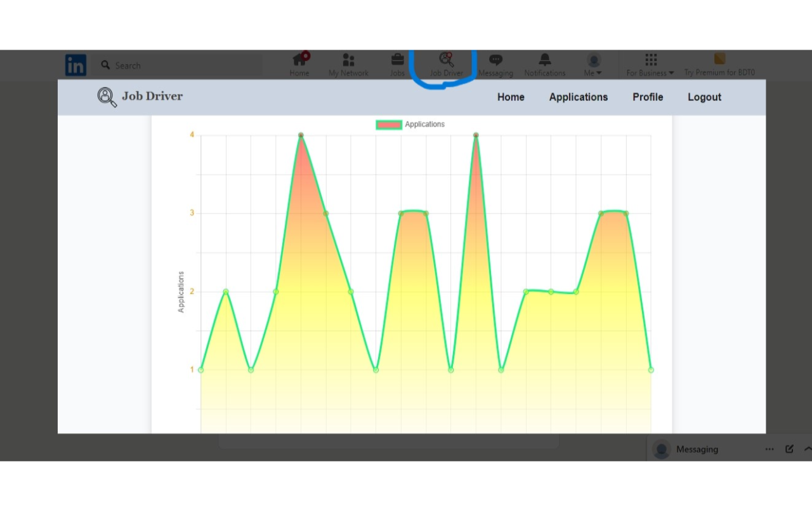Open more options in the Messaging panel
Image resolution: width=812 pixels, height=508 pixels.
769,449
